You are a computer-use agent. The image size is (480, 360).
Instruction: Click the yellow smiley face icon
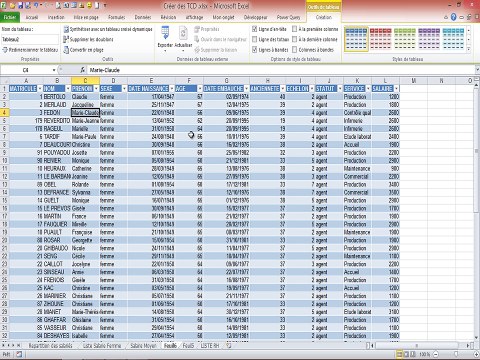(x=89, y=5)
